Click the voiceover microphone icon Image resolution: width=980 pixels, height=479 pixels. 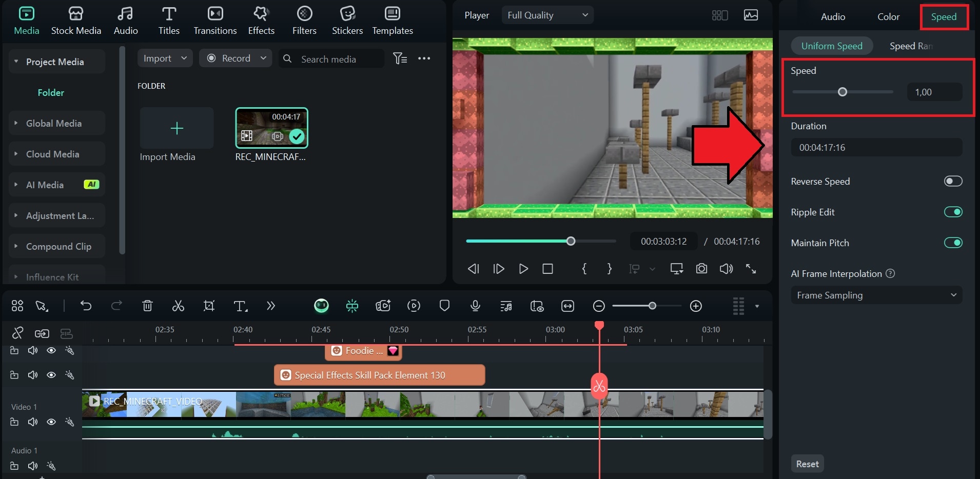pos(475,306)
